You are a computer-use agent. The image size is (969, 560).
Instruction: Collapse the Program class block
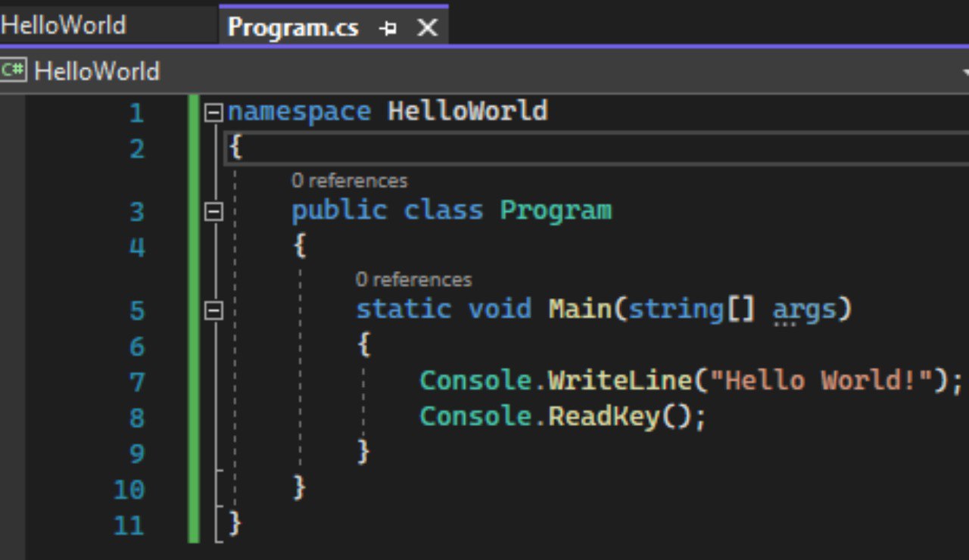tap(214, 213)
